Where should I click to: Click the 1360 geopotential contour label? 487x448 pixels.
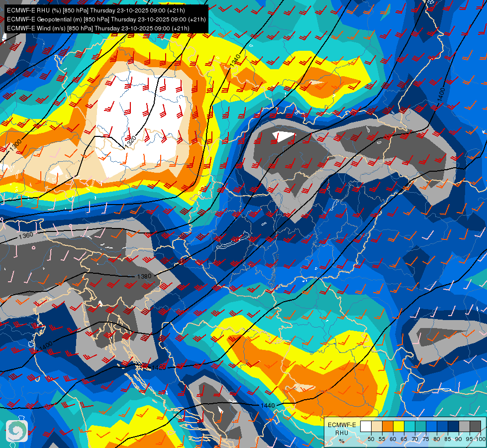pyautogui.click(x=26, y=235)
